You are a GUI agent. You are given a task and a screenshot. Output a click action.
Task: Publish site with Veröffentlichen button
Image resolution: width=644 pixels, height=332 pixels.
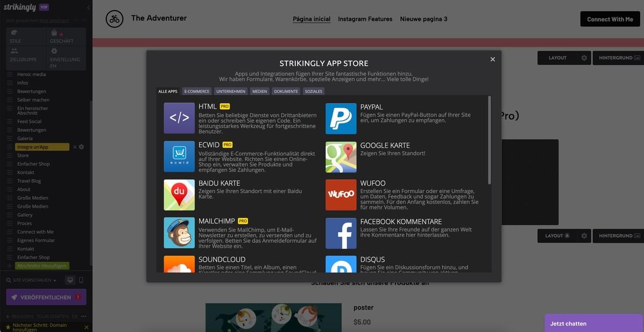pos(46,297)
